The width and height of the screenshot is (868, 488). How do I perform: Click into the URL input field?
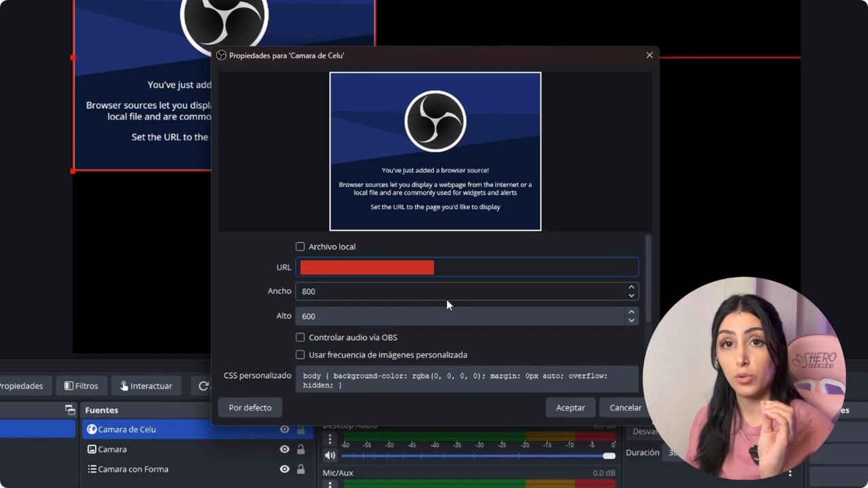(x=467, y=267)
